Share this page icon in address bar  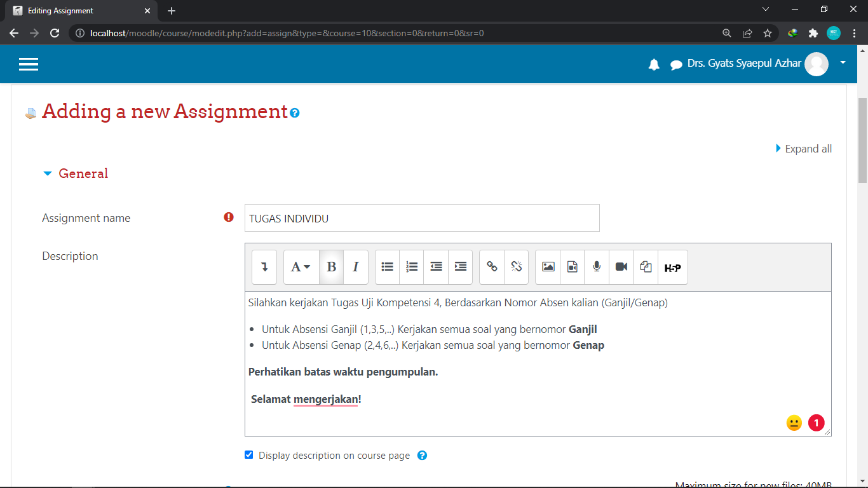coord(747,33)
